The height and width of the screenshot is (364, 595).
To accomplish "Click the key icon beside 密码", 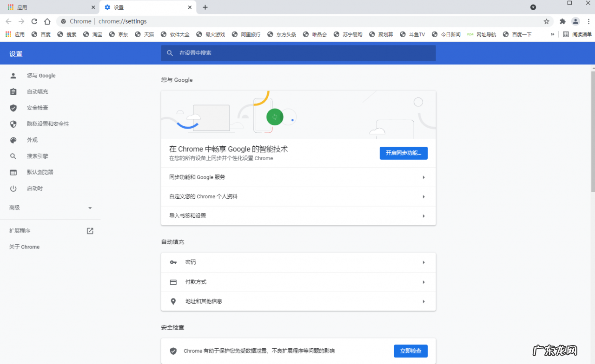I will 173,262.
